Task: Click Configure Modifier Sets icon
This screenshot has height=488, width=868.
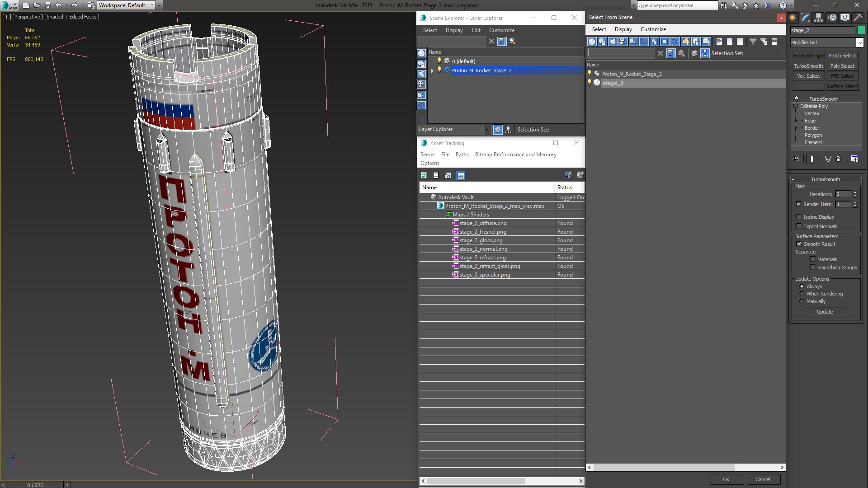Action: [x=854, y=159]
